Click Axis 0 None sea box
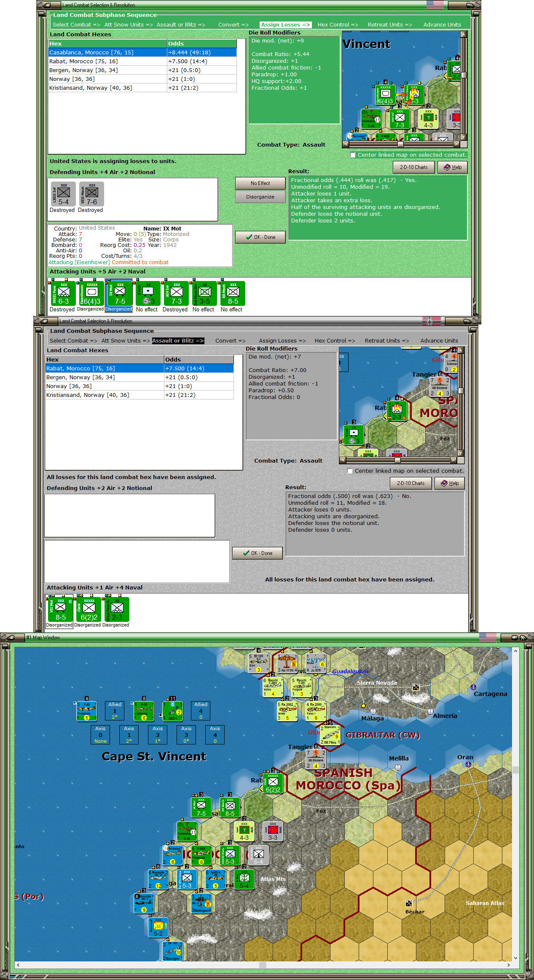The image size is (534, 980). (x=100, y=734)
